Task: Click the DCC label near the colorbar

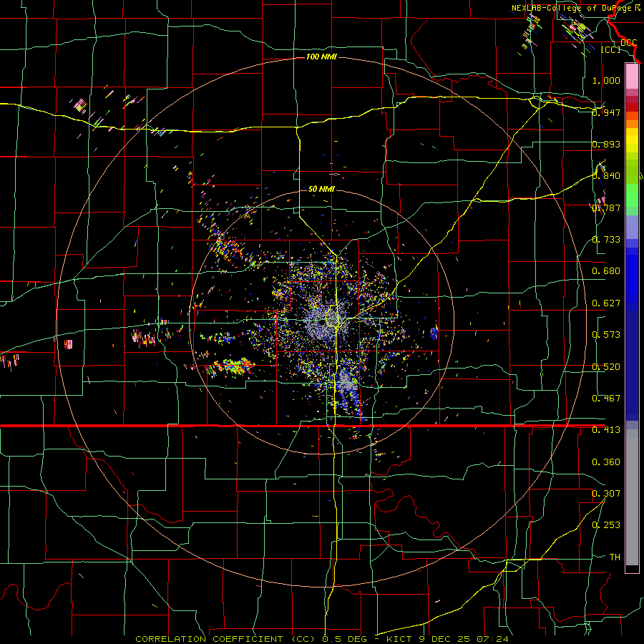Action: (x=628, y=43)
